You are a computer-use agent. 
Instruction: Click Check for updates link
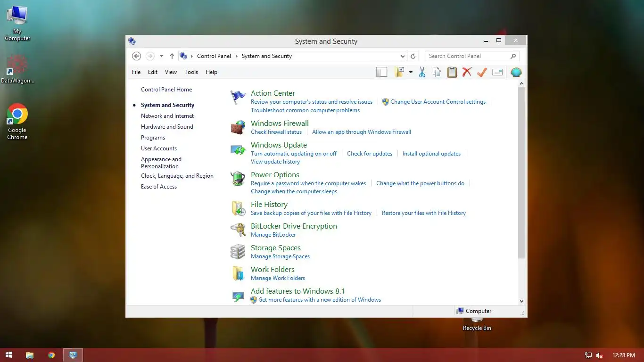370,154
